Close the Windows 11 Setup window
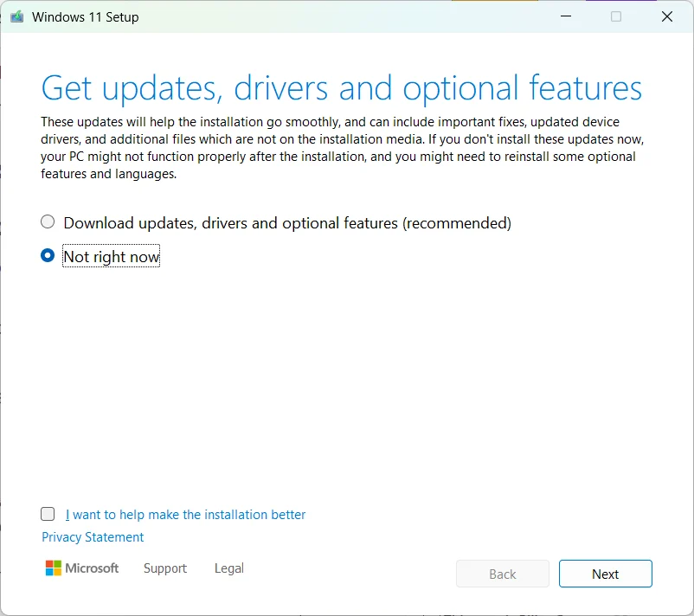 666,16
